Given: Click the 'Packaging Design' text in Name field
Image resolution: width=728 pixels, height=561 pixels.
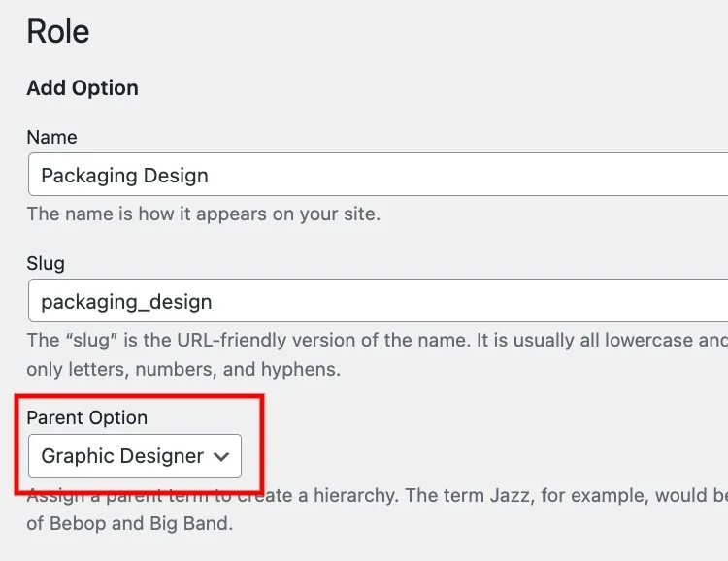Looking at the screenshot, I should click(x=124, y=176).
